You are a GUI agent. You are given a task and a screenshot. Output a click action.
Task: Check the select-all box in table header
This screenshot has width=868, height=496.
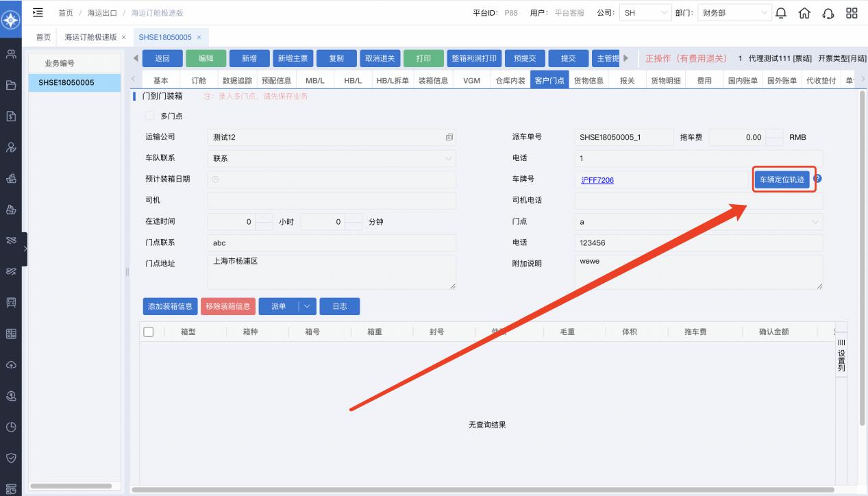(149, 332)
